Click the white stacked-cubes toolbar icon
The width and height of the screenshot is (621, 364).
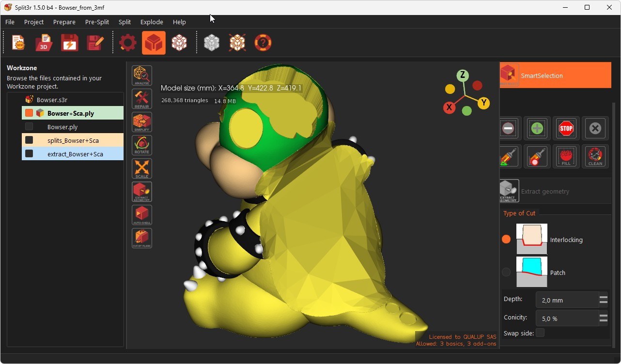(x=179, y=43)
